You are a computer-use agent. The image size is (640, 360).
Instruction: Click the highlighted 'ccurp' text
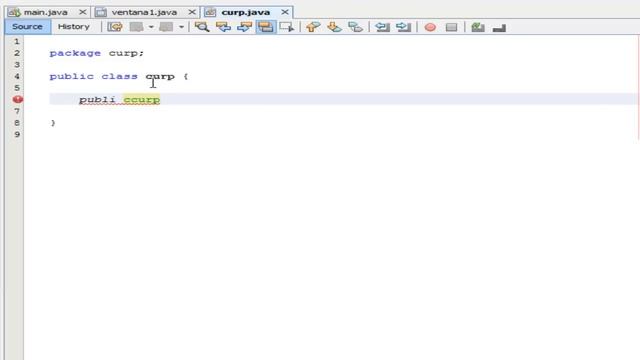click(x=142, y=100)
